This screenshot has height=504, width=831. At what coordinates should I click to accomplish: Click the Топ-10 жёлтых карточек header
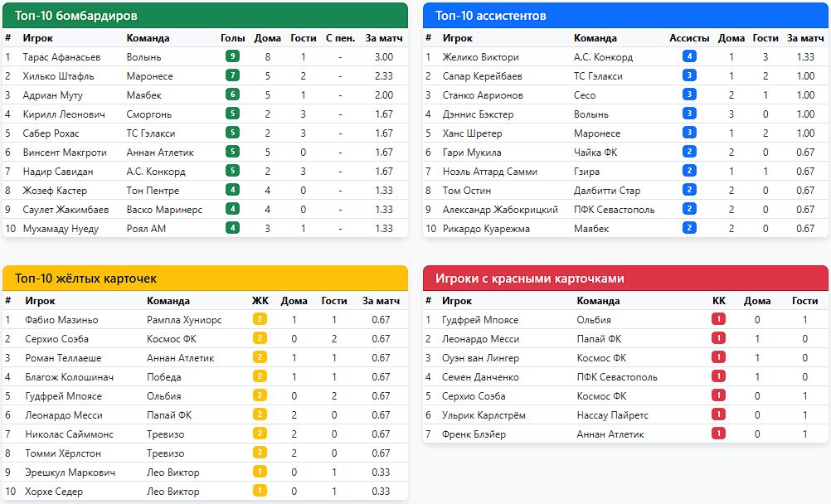point(206,279)
